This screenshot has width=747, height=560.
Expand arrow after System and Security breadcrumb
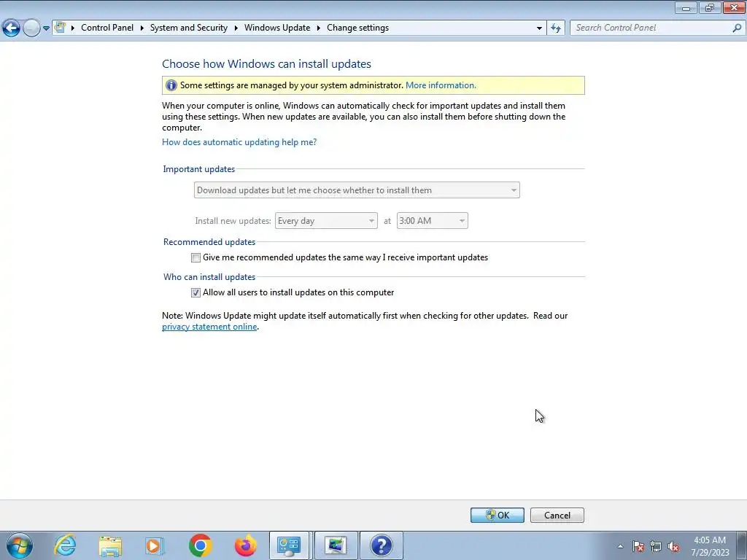[x=236, y=28]
